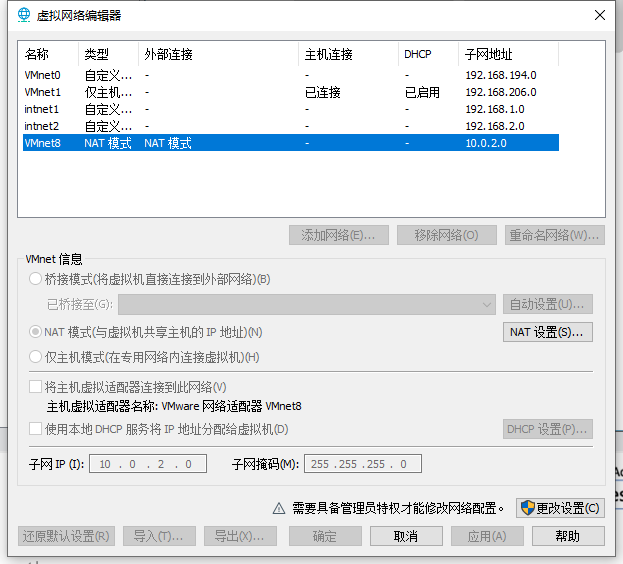Click the DHCP column header
This screenshot has height=564, width=623.
point(428,54)
